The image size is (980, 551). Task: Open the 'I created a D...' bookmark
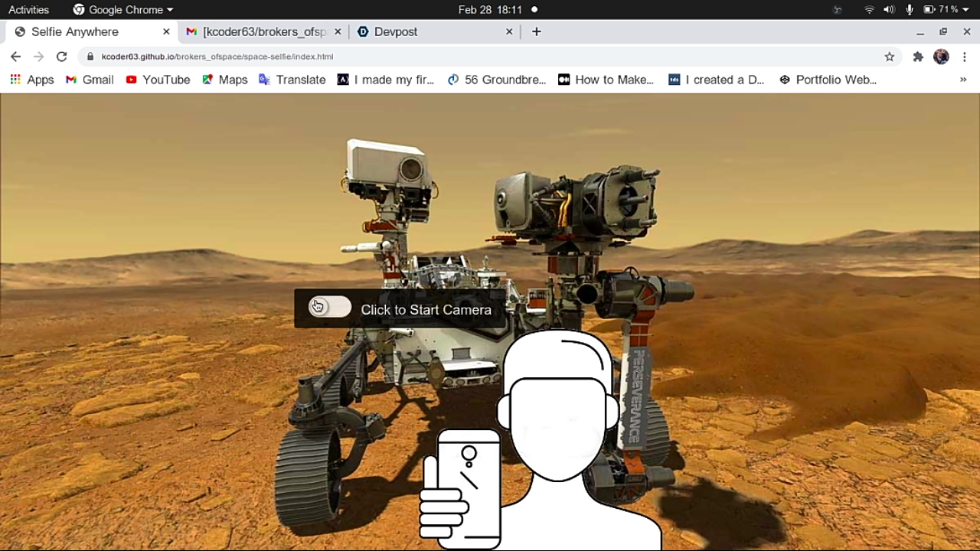[717, 80]
